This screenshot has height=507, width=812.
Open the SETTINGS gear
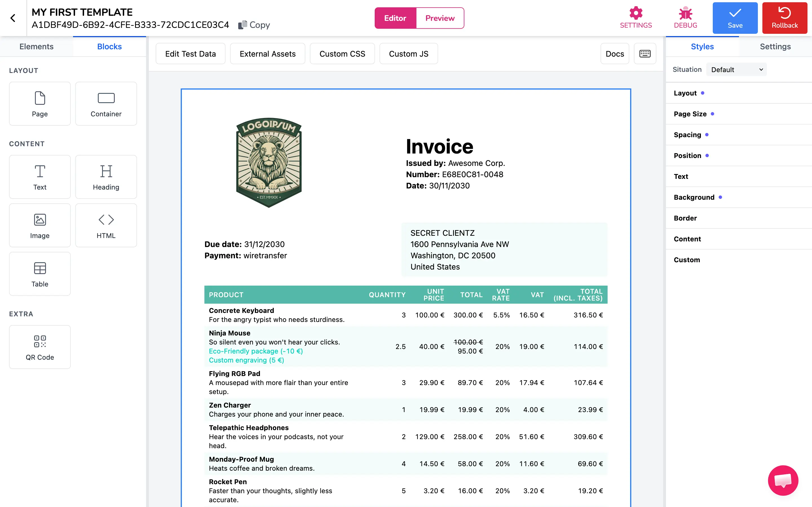pyautogui.click(x=635, y=17)
